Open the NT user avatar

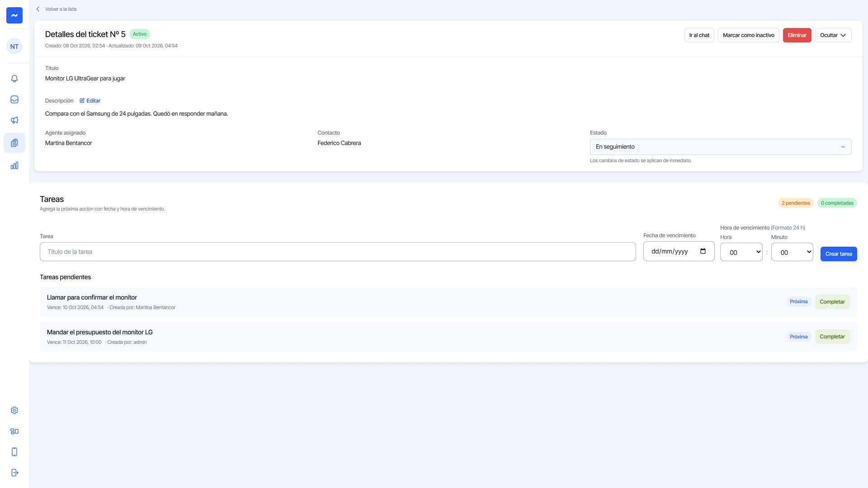(14, 46)
